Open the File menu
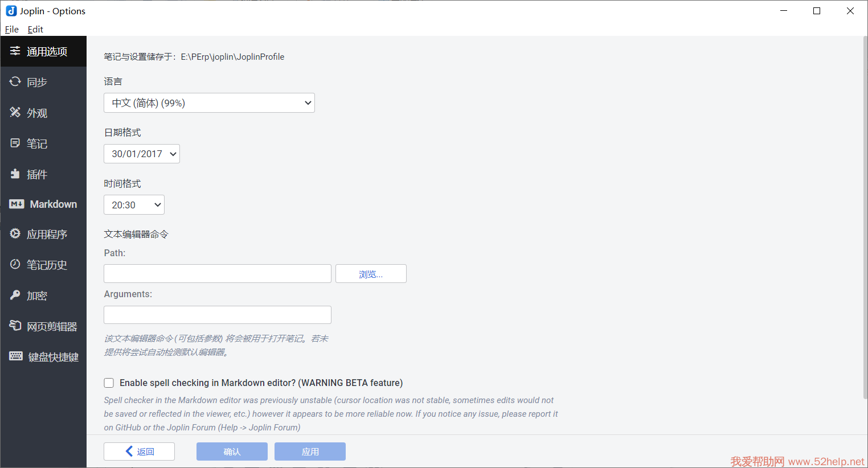 pos(12,29)
